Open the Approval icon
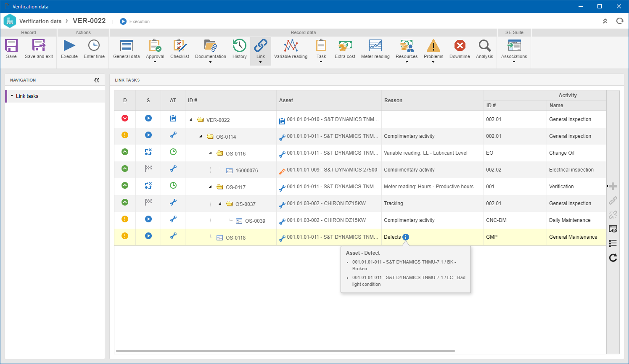 click(x=155, y=45)
